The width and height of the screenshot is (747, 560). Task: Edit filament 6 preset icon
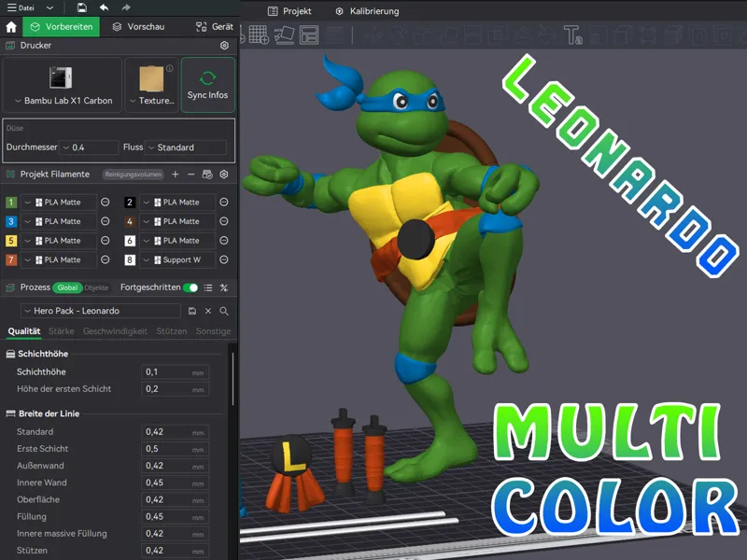pos(224,241)
